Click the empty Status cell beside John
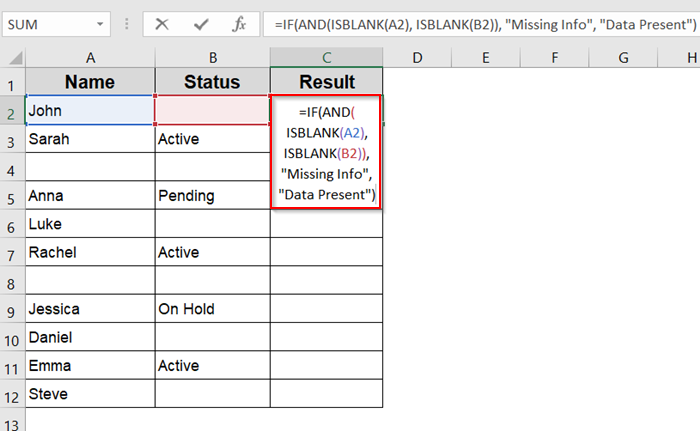700x431 pixels. [x=212, y=110]
